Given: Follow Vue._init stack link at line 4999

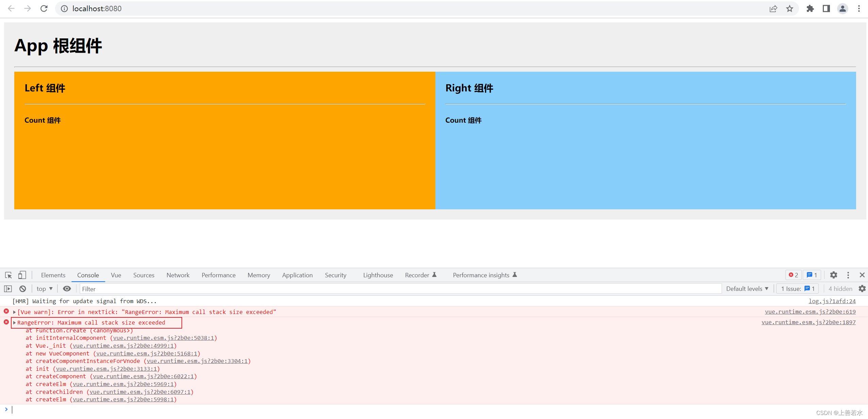Looking at the screenshot, I should click(x=123, y=346).
